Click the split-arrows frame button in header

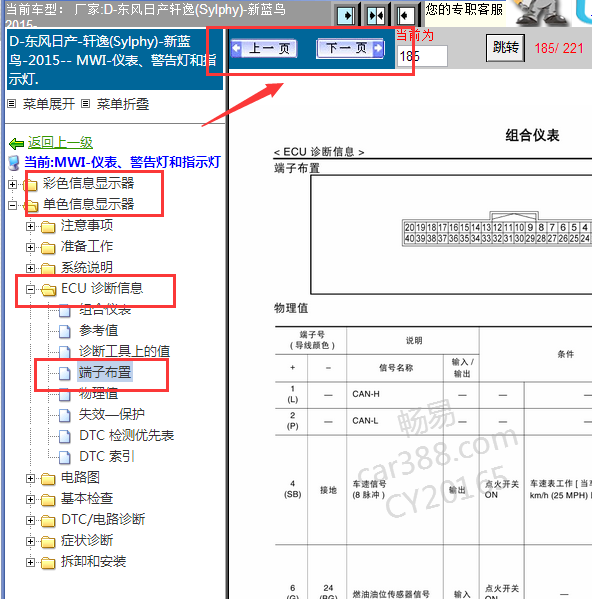[376, 16]
